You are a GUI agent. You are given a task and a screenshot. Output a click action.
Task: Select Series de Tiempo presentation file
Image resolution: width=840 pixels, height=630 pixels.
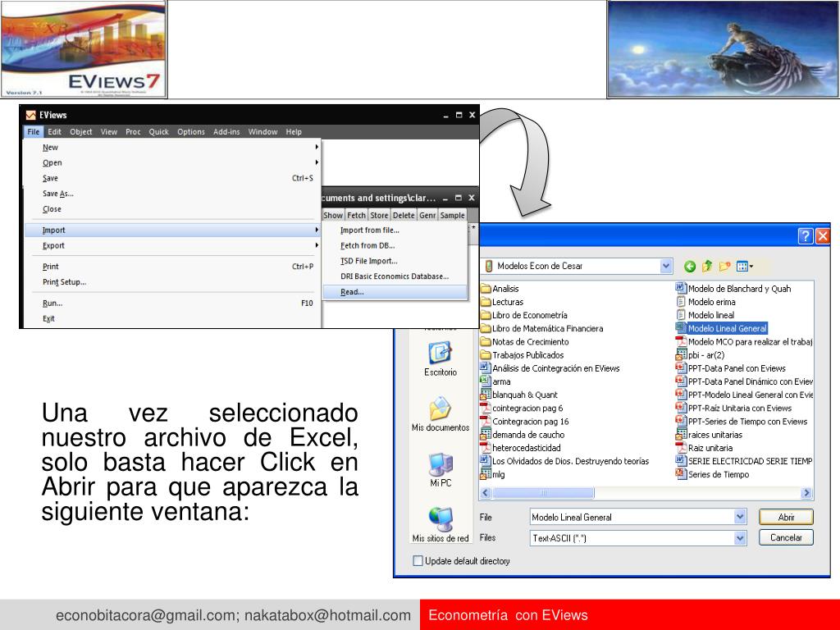(713, 475)
